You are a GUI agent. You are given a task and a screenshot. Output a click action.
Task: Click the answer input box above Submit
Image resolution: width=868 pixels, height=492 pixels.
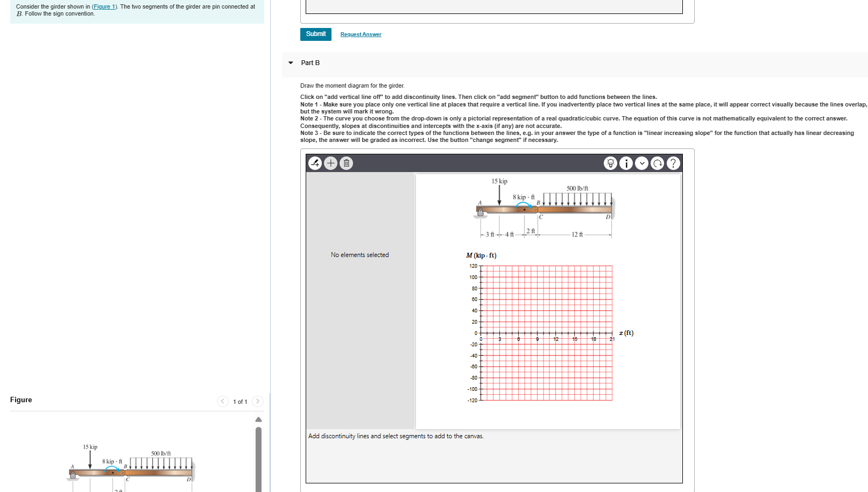click(494, 7)
